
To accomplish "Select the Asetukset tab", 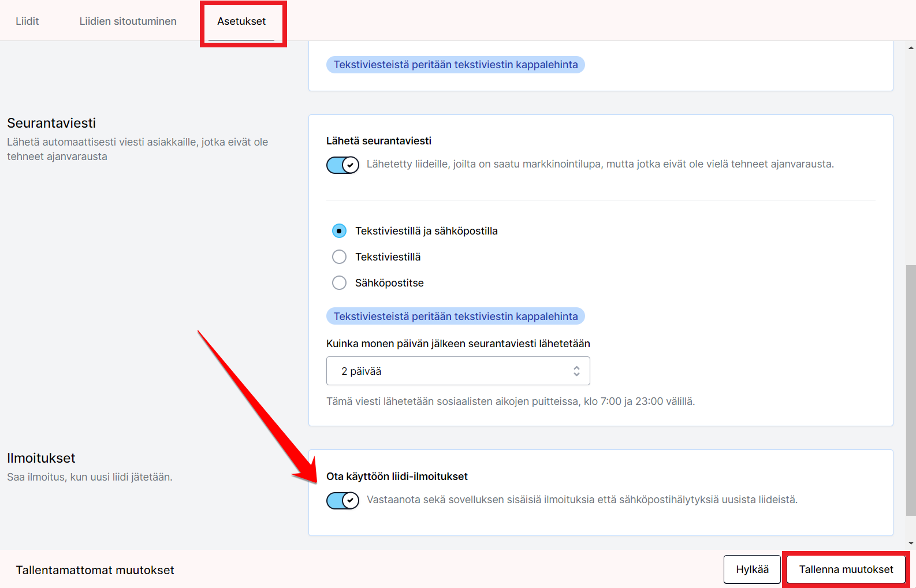I will (x=241, y=21).
